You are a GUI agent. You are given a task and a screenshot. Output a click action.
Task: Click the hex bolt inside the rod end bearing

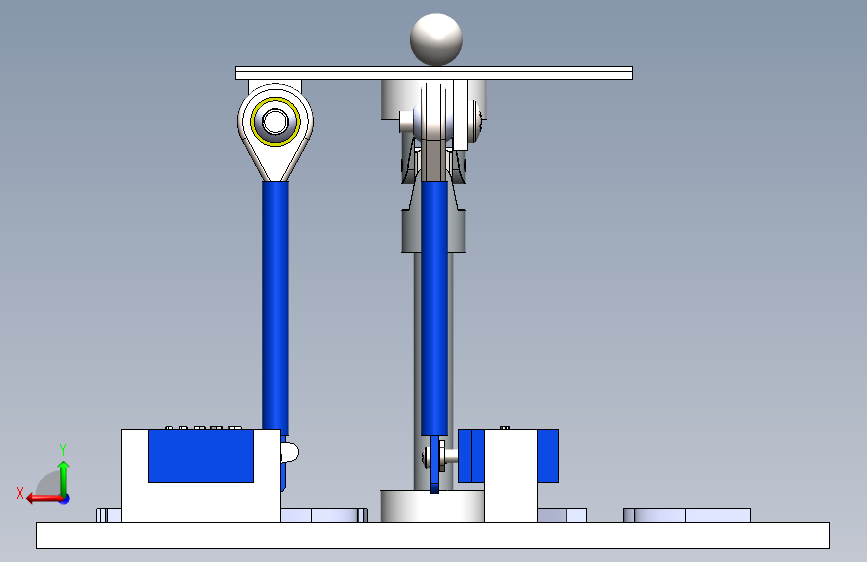pos(275,122)
